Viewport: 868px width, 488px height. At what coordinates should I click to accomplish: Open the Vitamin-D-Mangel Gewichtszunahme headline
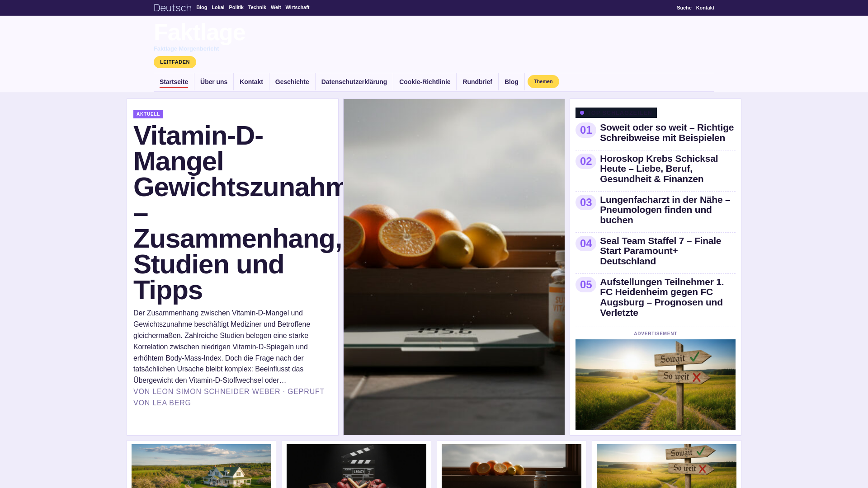[x=235, y=213]
